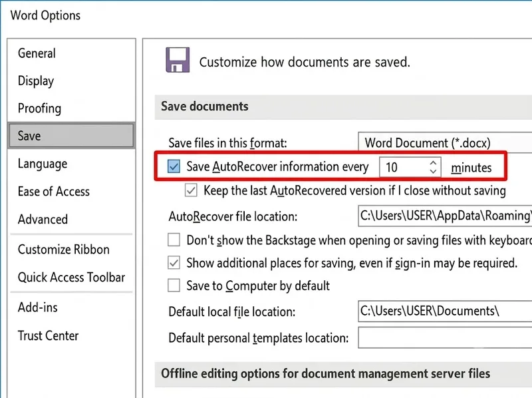Select the Save category in sidebar

pyautogui.click(x=71, y=136)
